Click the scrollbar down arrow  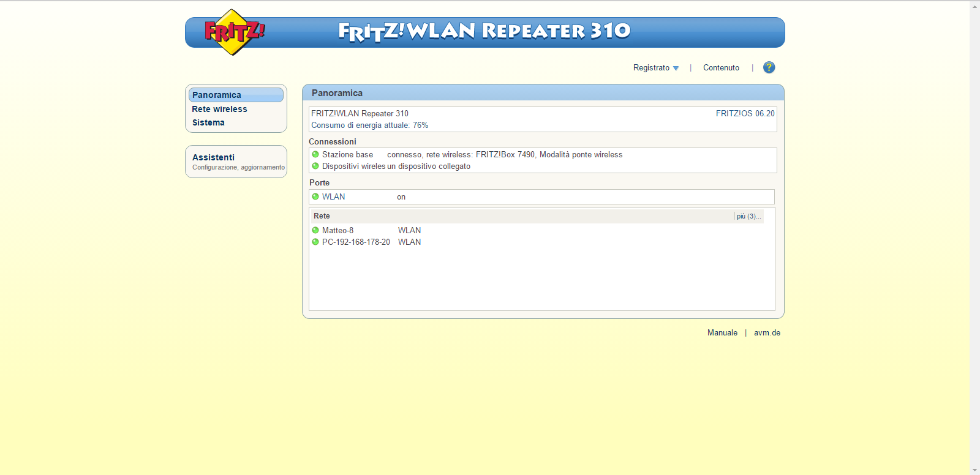coord(974,469)
